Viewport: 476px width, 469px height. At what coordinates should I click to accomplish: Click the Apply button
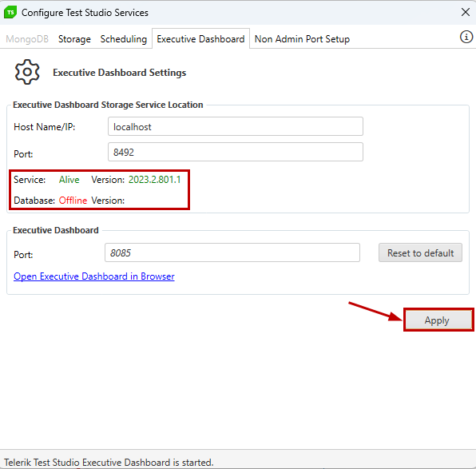coord(438,320)
